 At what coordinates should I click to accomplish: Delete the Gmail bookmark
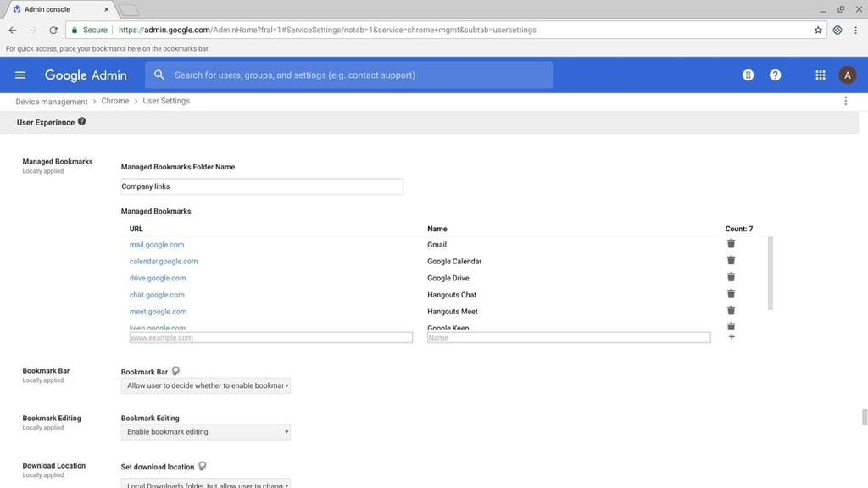pyautogui.click(x=731, y=243)
